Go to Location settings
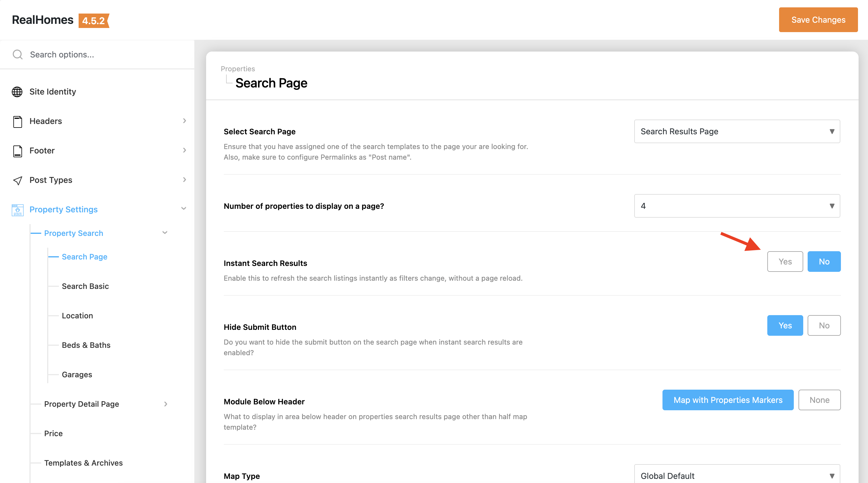The height and width of the screenshot is (483, 868). point(77,316)
